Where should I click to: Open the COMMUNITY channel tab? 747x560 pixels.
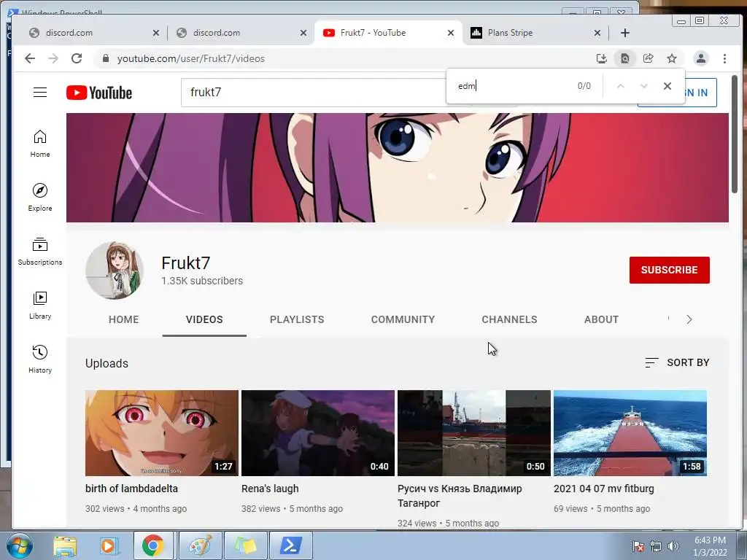click(403, 319)
